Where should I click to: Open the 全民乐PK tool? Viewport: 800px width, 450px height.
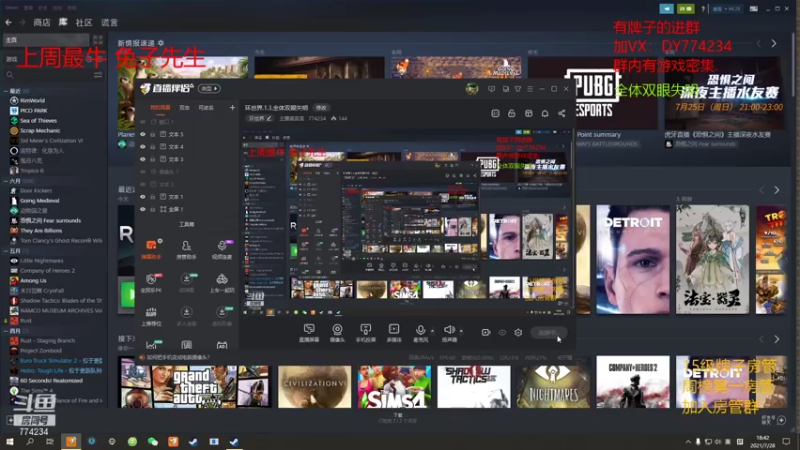click(152, 283)
